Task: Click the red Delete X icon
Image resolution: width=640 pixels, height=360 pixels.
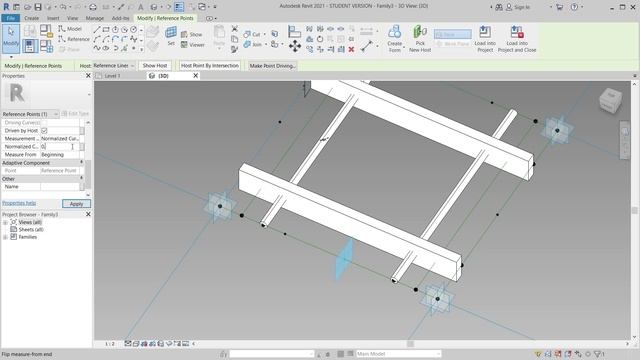Action: 351,49
